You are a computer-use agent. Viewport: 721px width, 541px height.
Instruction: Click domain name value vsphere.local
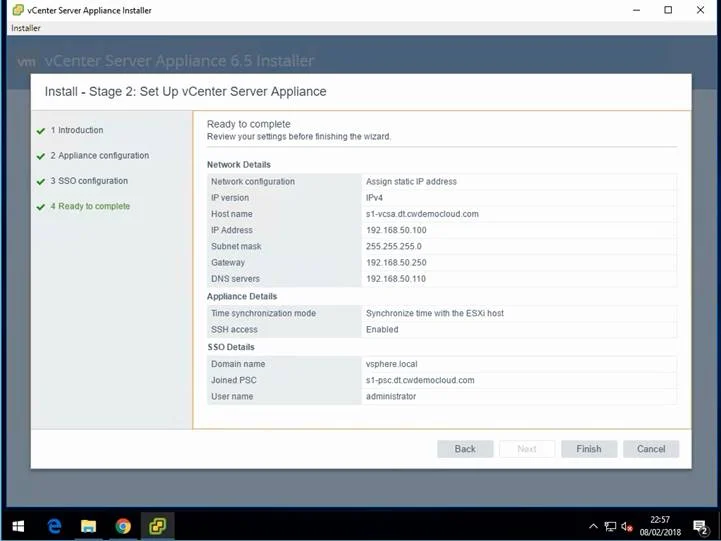pyautogui.click(x=391, y=364)
